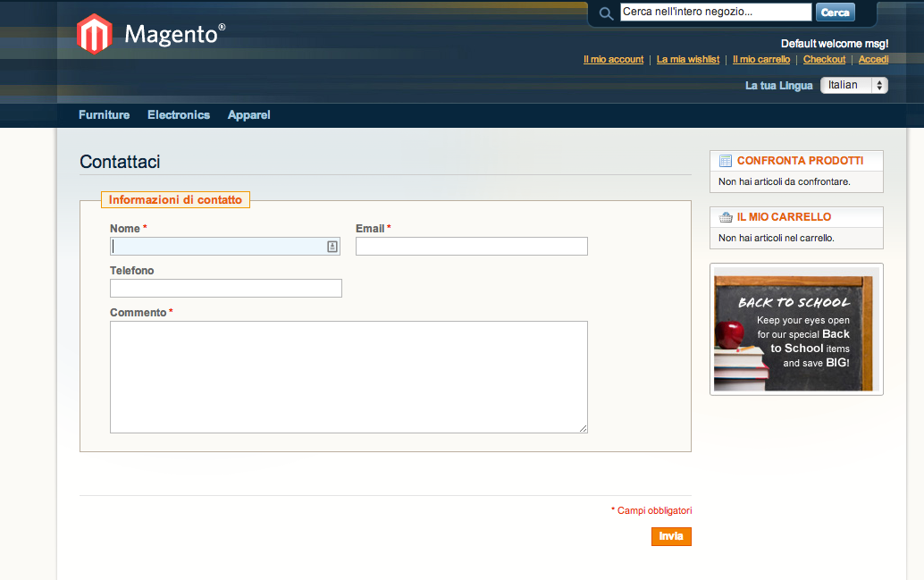This screenshot has width=924, height=580.
Task: Click into the Nome input field
Action: pos(225,247)
